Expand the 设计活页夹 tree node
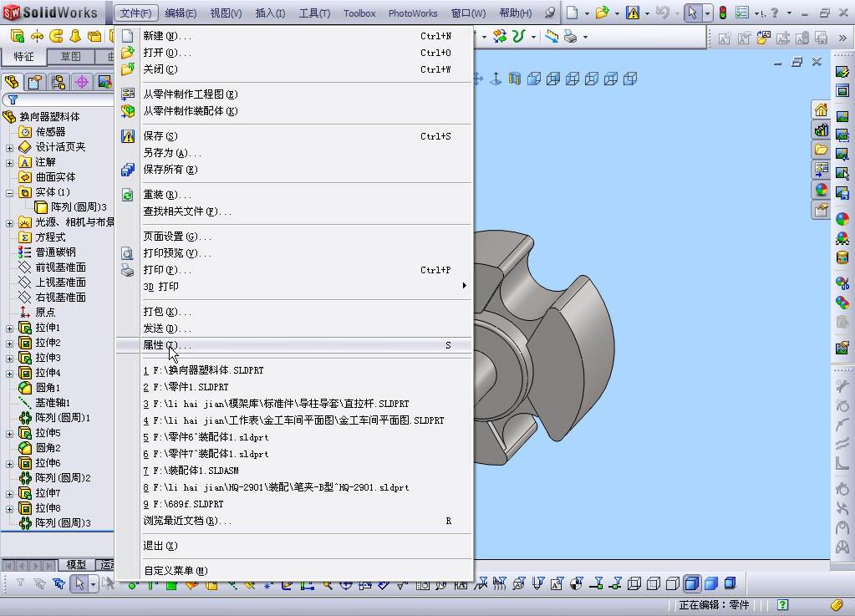 pyautogui.click(x=9, y=148)
